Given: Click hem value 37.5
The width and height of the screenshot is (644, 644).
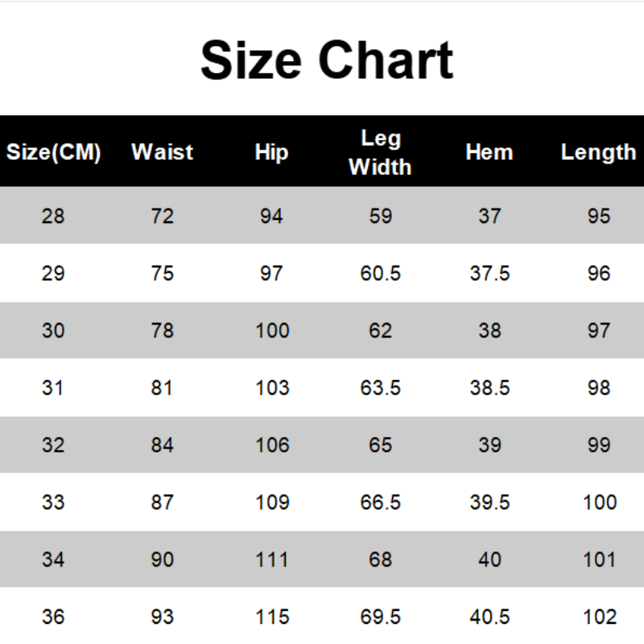Looking at the screenshot, I should [489, 273].
